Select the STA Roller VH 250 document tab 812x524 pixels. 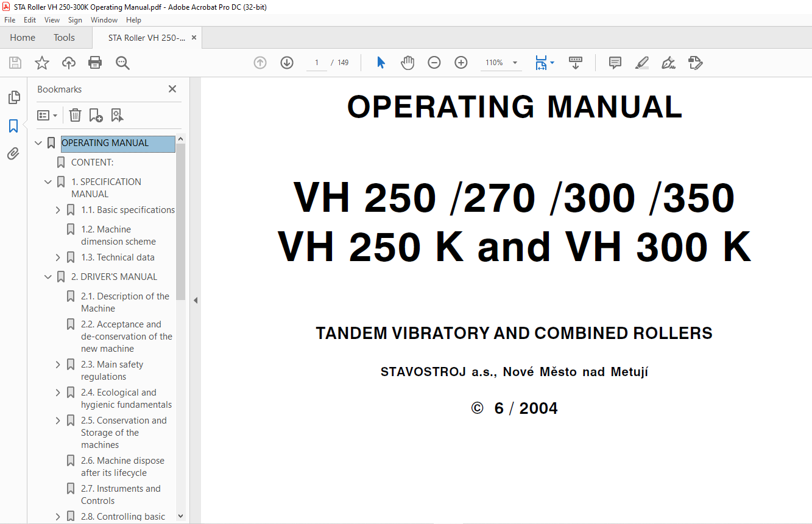coord(147,38)
